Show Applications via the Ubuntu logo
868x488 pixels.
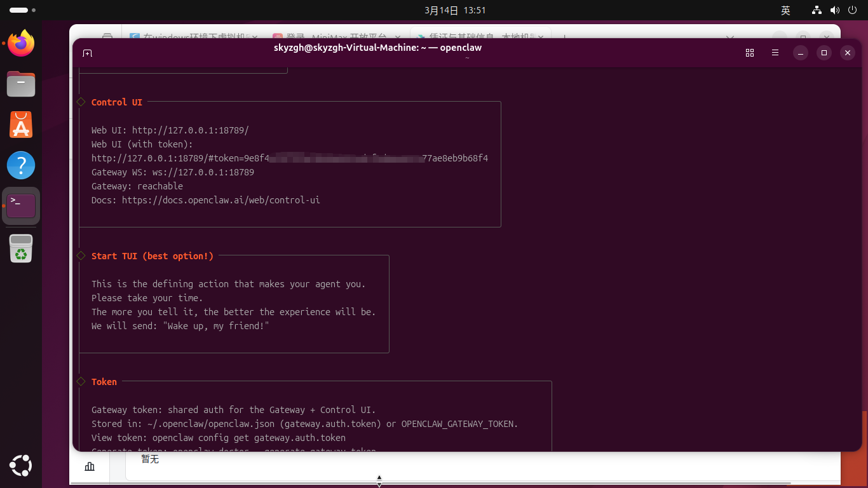[21, 466]
